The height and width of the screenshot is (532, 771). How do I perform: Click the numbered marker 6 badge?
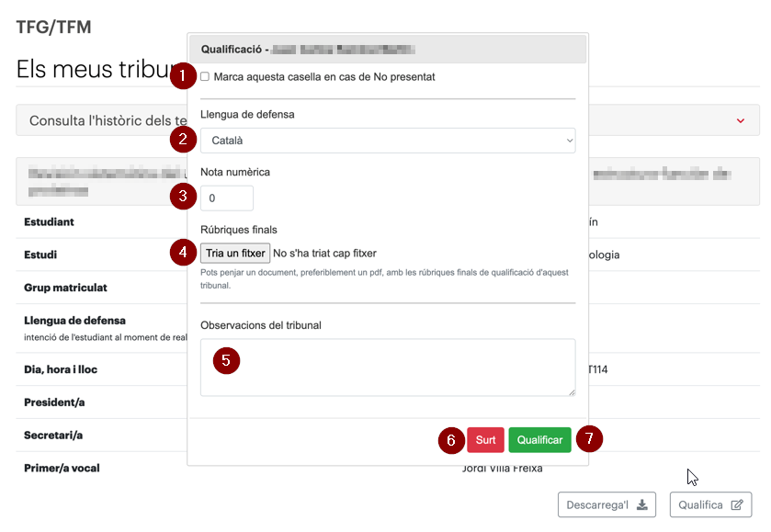pos(451,440)
